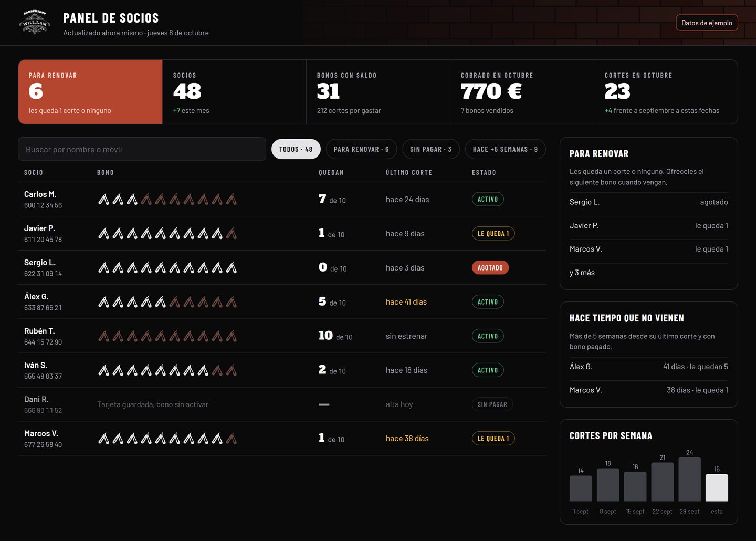Click the AGOTADO badge for Sergio L.
Viewport: 756px width, 541px height.
[490, 268]
